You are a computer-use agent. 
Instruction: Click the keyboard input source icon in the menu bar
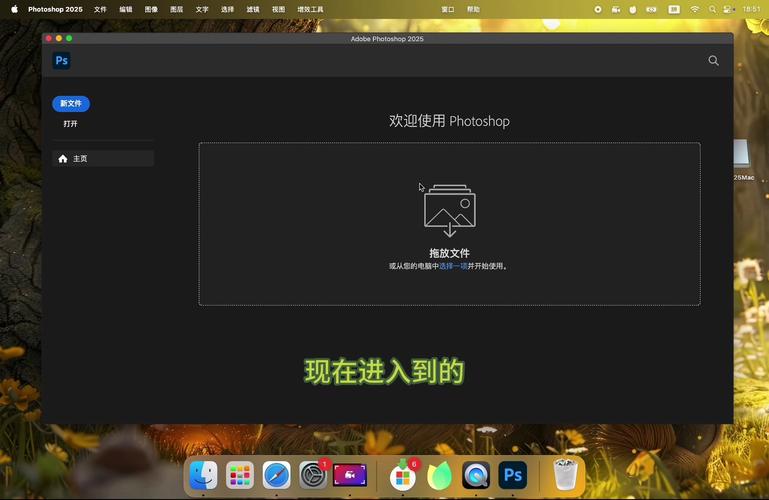(674, 9)
